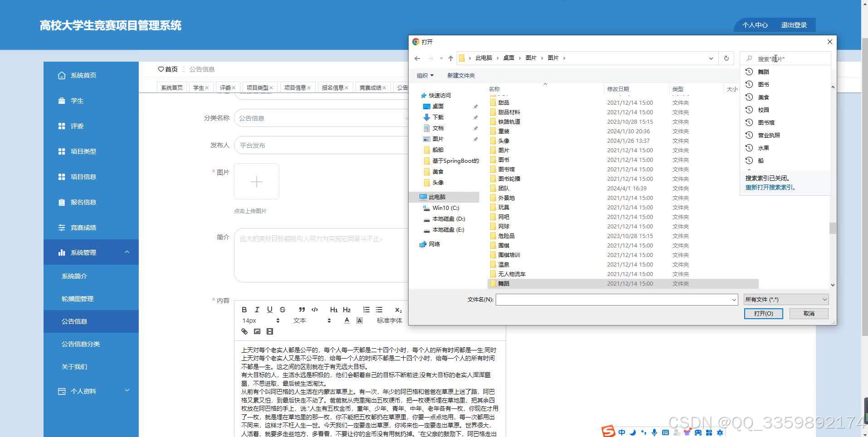Expand the 所有文件 file type filter

[x=786, y=299]
